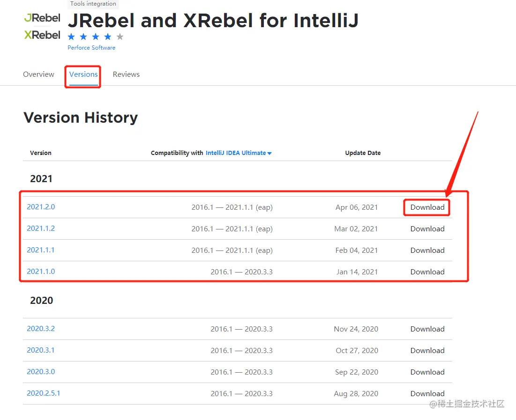516x420 pixels.
Task: Download the 2021.1.0 release
Action: pyautogui.click(x=427, y=272)
